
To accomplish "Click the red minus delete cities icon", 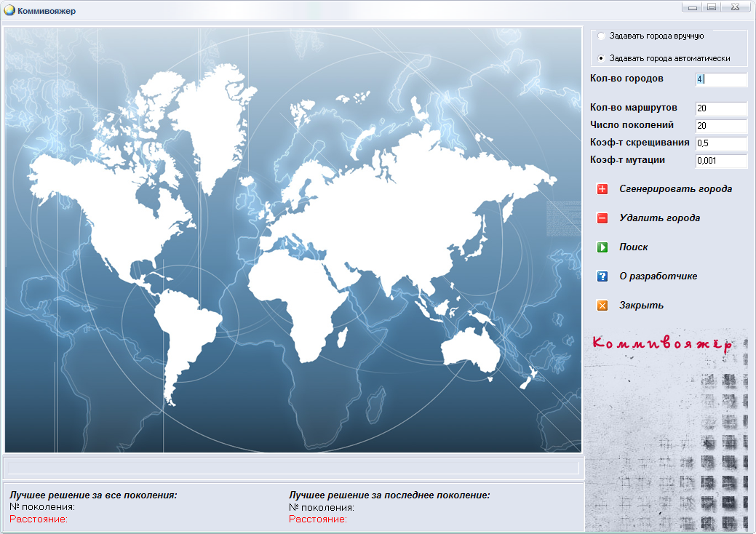I will (602, 218).
